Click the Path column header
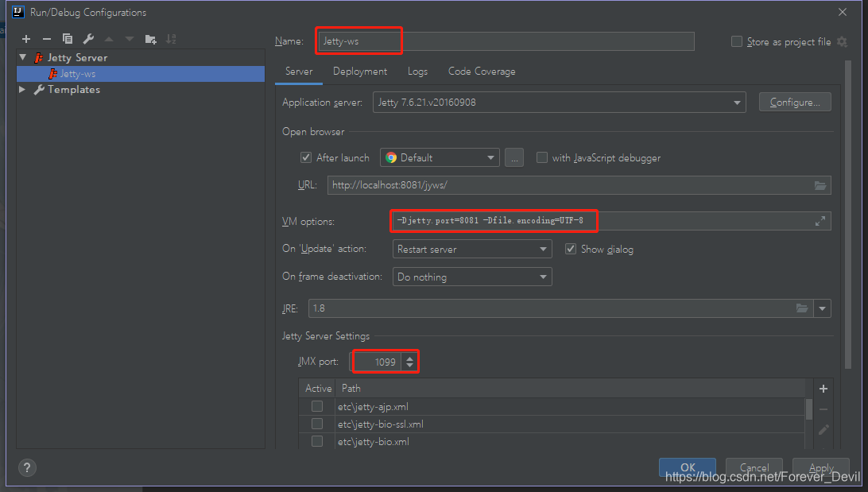This screenshot has width=868, height=492. click(570, 389)
